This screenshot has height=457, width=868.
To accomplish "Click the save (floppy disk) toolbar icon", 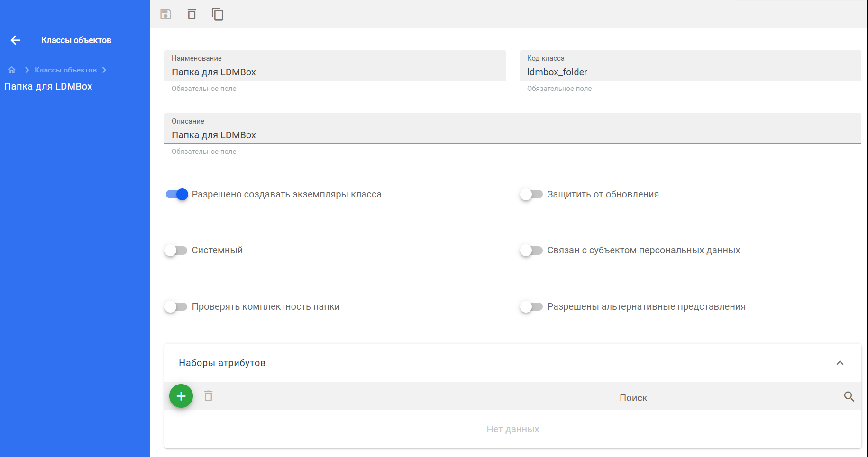I will pos(165,14).
